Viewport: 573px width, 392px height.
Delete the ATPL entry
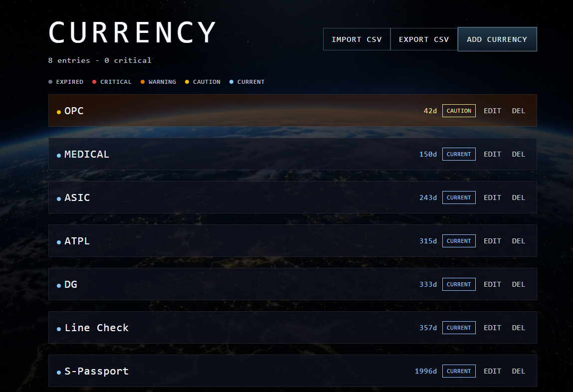pos(518,241)
